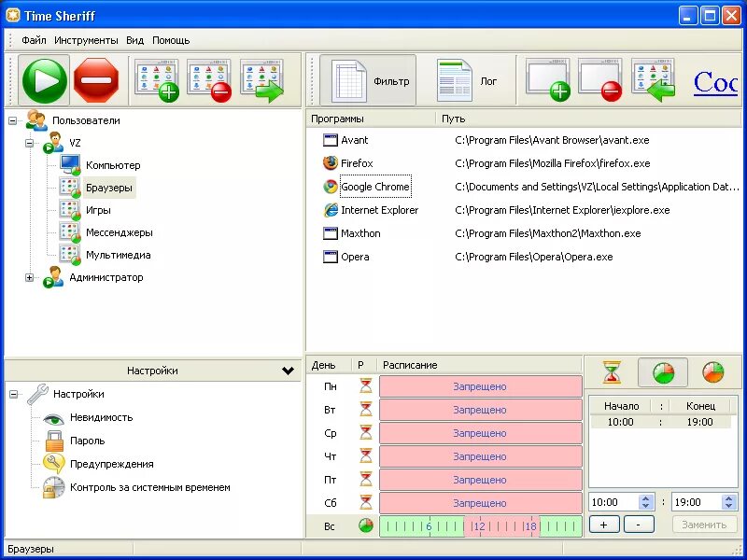Select the hourglass time limit mode
The height and width of the screenshot is (560, 747).
click(612, 371)
